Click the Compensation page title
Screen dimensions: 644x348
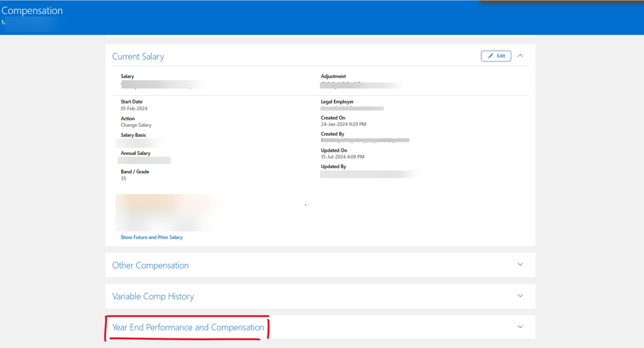[32, 10]
